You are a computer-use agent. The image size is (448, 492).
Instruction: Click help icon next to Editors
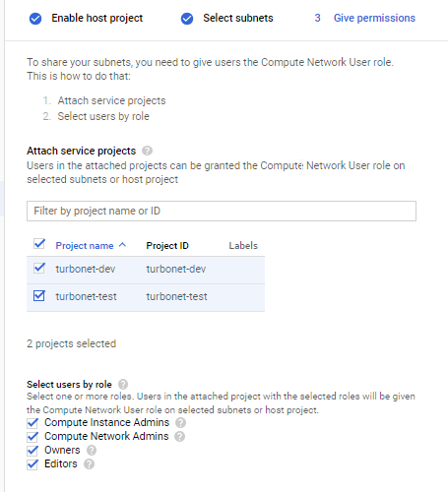[x=89, y=464]
